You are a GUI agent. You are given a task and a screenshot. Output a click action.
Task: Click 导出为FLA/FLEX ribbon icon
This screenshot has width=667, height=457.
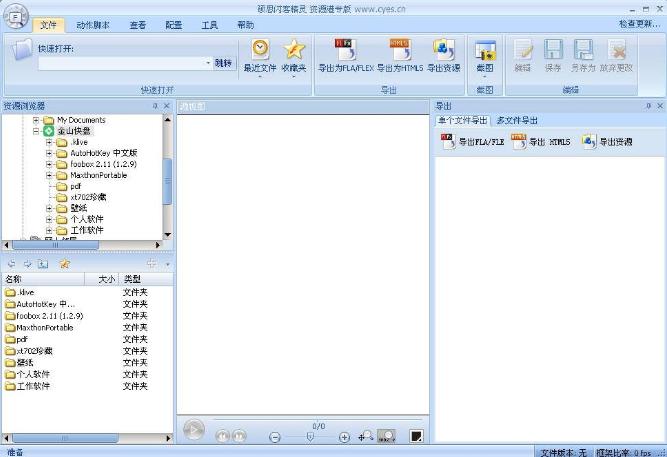click(343, 50)
